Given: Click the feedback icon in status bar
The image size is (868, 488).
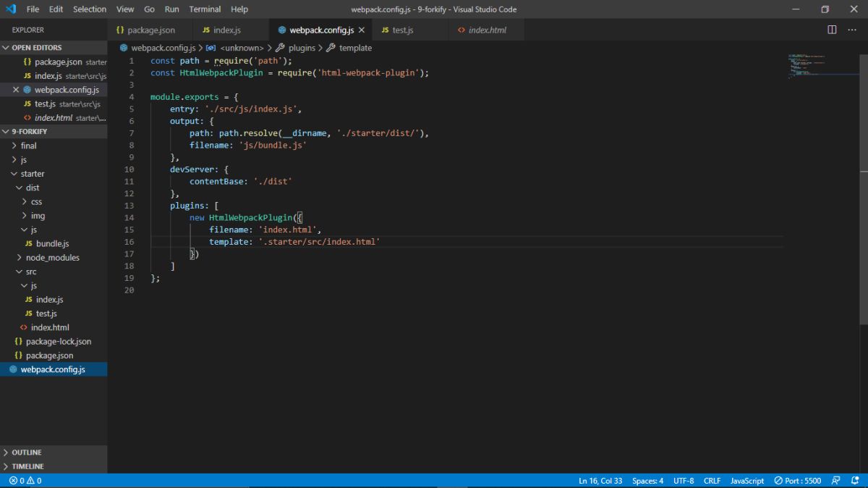Looking at the screenshot, I should pyautogui.click(x=835, y=481).
